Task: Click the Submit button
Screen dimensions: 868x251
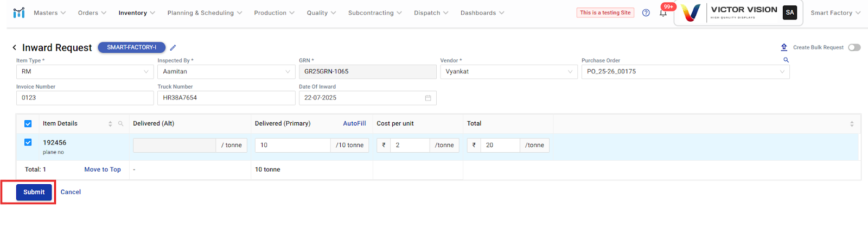Action: [34, 192]
